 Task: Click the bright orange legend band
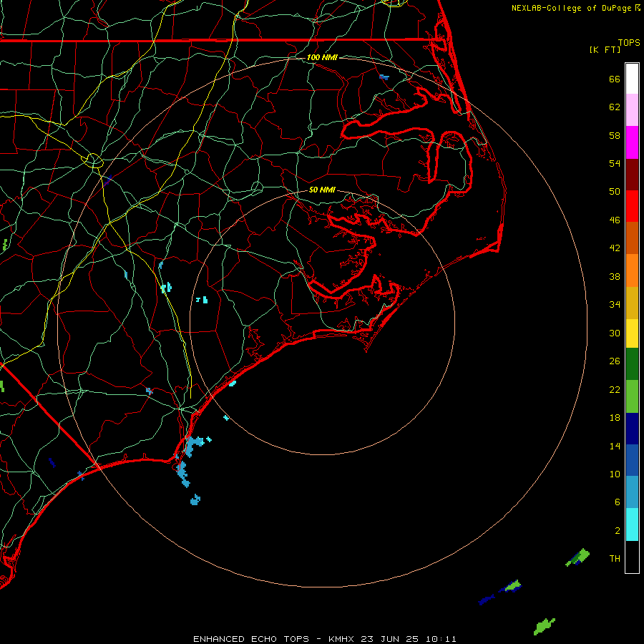[x=632, y=270]
